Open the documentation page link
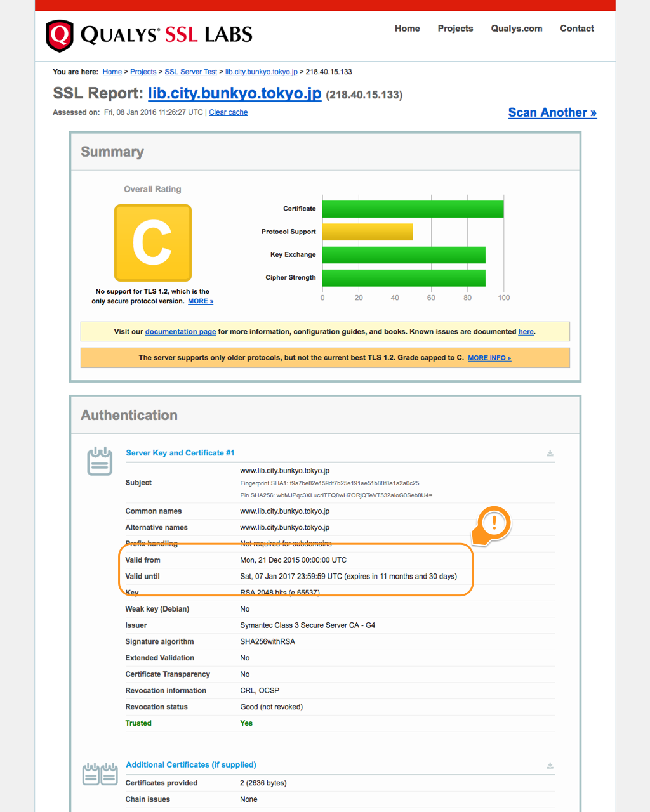Viewport: 650px width, 812px height. (181, 332)
